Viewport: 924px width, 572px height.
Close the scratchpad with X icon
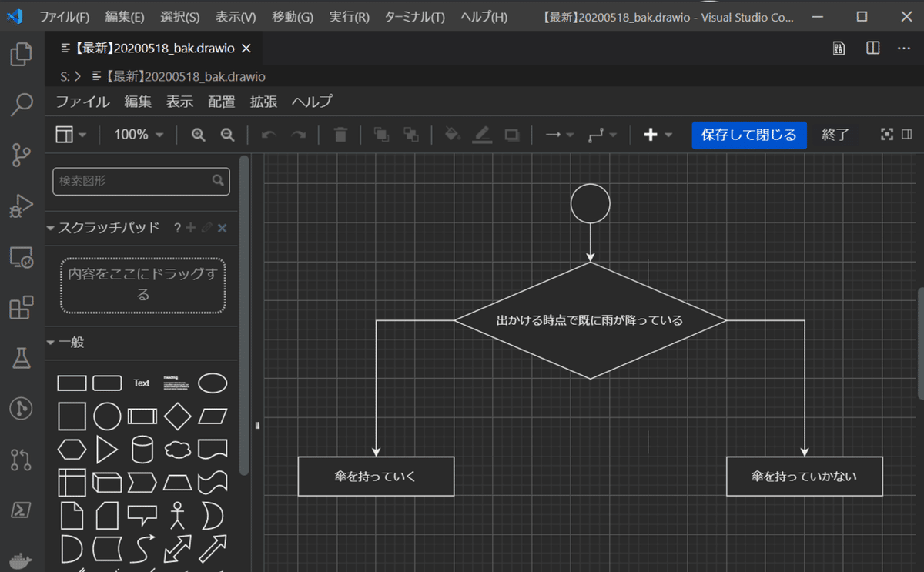[x=222, y=228]
